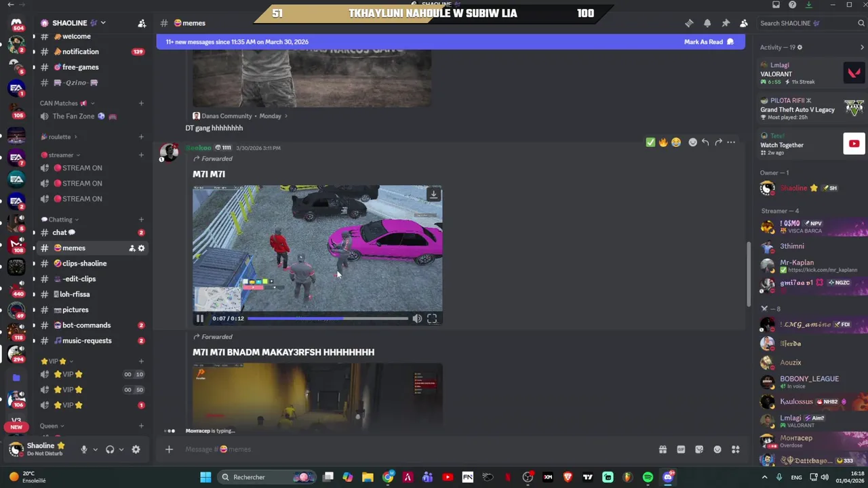The height and width of the screenshot is (488, 868).
Task: Add checkmark reaction on hovered message
Action: tap(650, 142)
